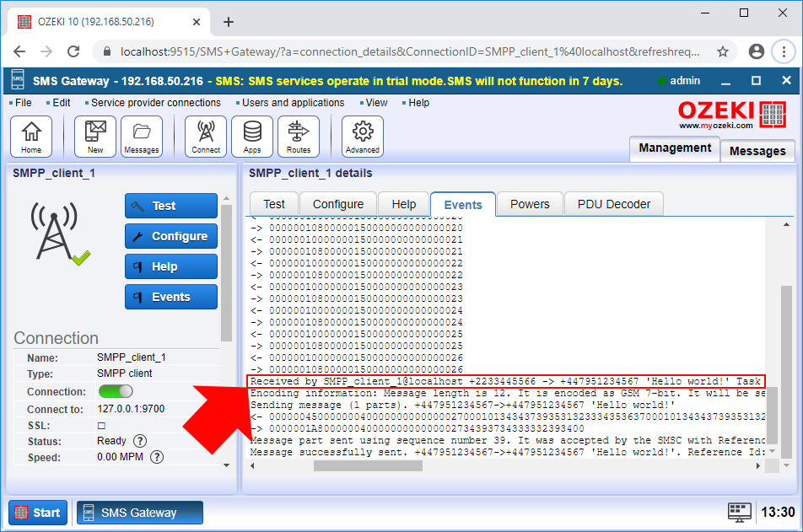Check the SSL checkbox
Screen dimensions: 803x532
click(x=101, y=426)
